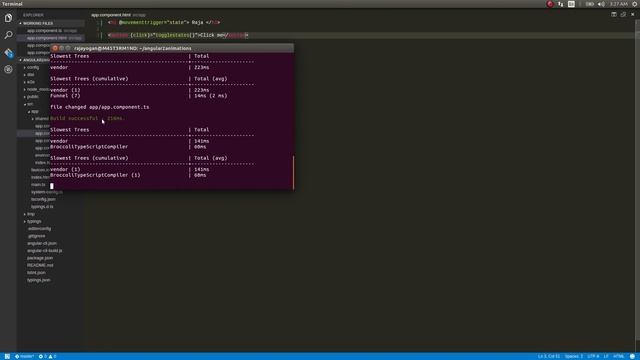Open tslint.json file
Image resolution: width=640 pixels, height=360 pixels.
coord(36,273)
